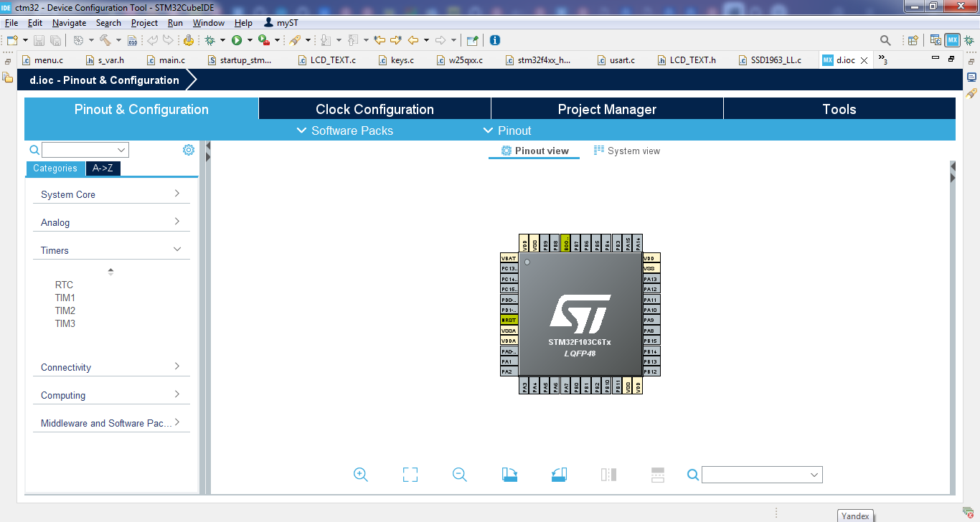Click the NRST pin on the chip
The height and width of the screenshot is (522, 980).
coord(509,320)
